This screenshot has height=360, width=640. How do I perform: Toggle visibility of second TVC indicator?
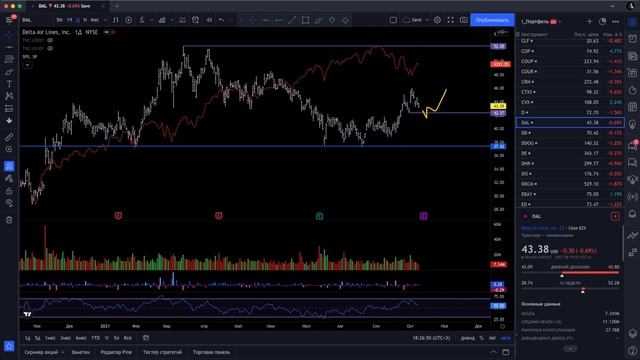(x=50, y=48)
